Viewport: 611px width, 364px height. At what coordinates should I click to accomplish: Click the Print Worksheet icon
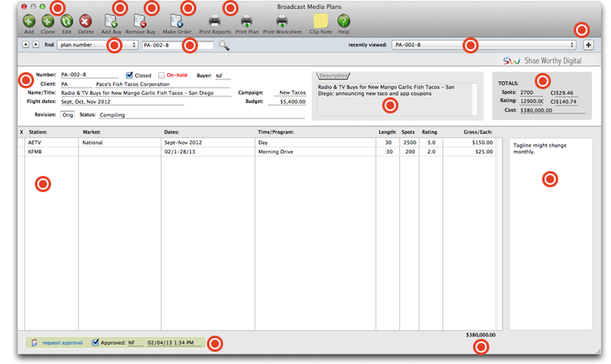pyautogui.click(x=282, y=21)
